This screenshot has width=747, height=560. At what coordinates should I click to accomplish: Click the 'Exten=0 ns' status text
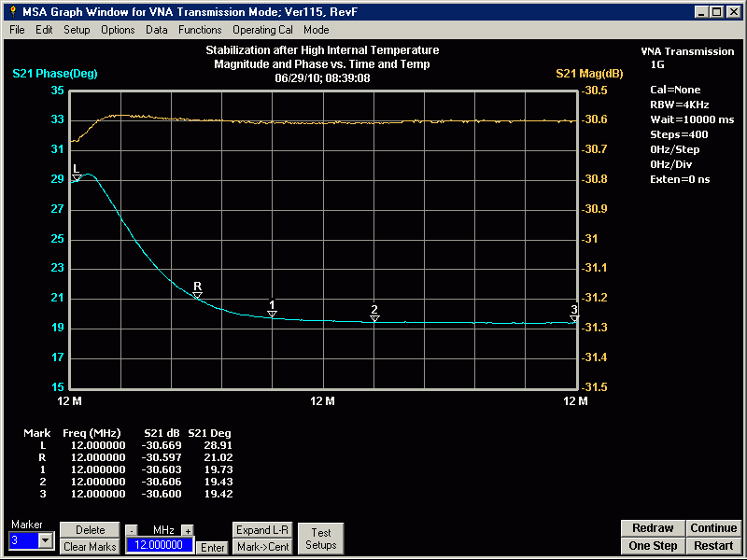point(680,179)
